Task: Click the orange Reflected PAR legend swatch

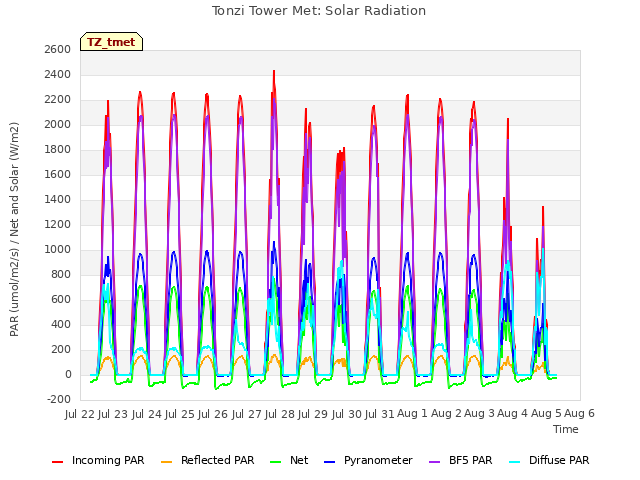Action: [167, 462]
